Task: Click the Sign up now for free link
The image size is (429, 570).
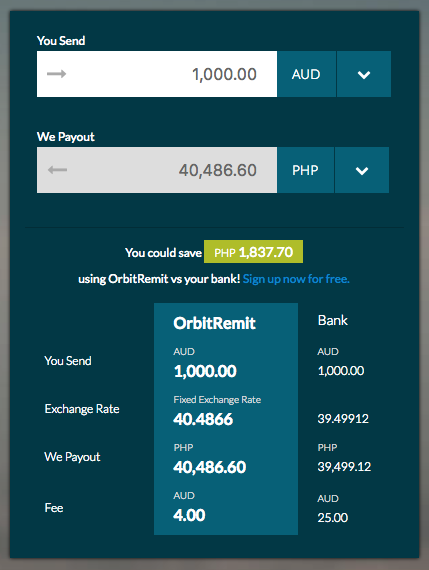Action: (x=296, y=279)
